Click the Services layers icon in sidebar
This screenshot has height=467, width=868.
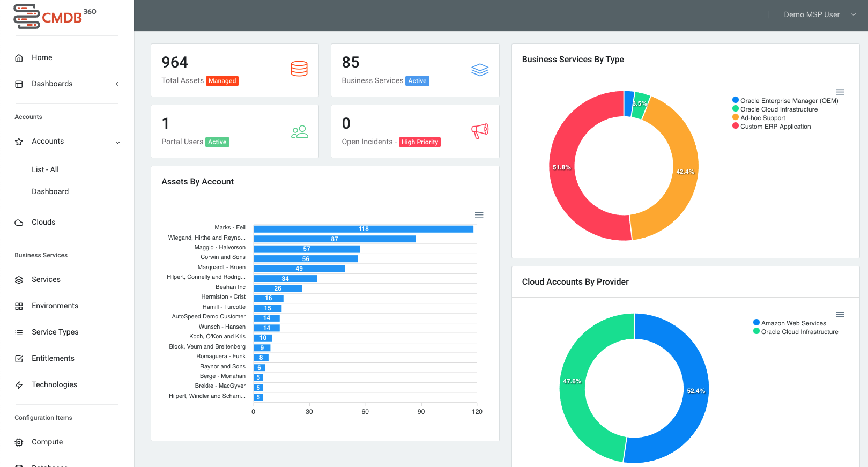(19, 280)
